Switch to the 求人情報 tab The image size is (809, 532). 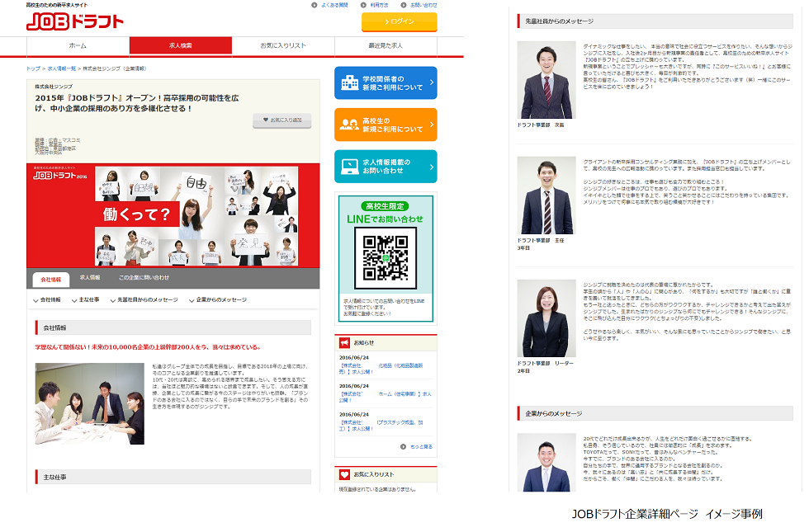[90, 277]
